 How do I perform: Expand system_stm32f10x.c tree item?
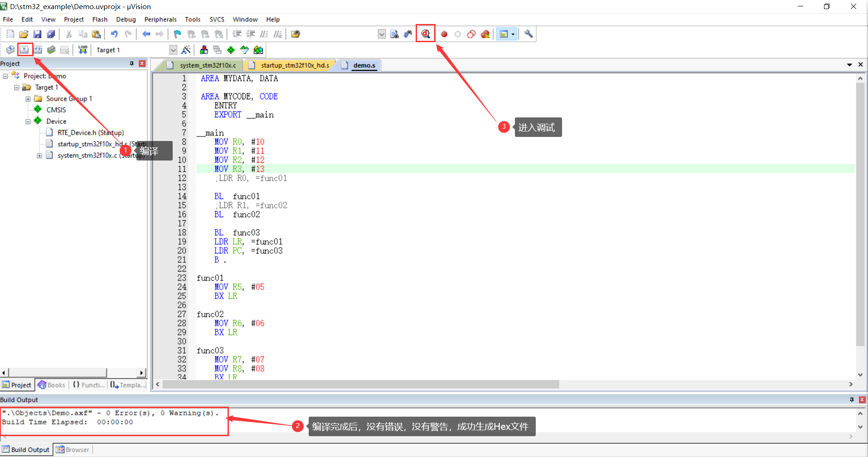click(x=39, y=156)
